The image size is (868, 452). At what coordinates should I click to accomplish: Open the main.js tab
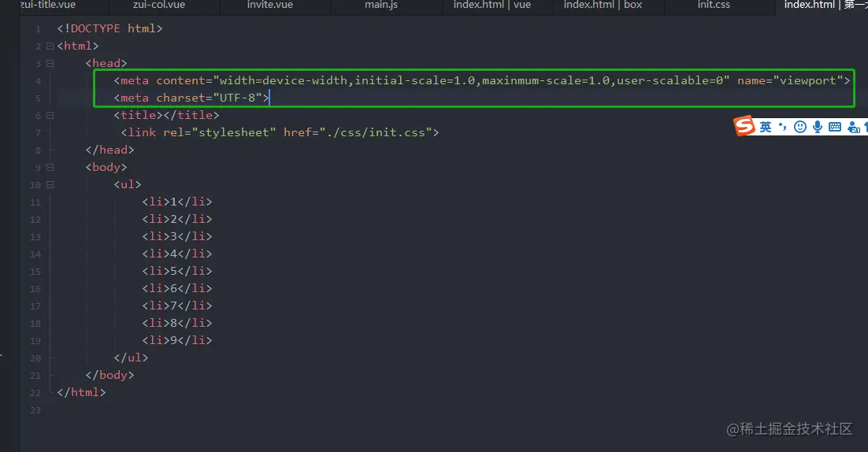(x=381, y=5)
